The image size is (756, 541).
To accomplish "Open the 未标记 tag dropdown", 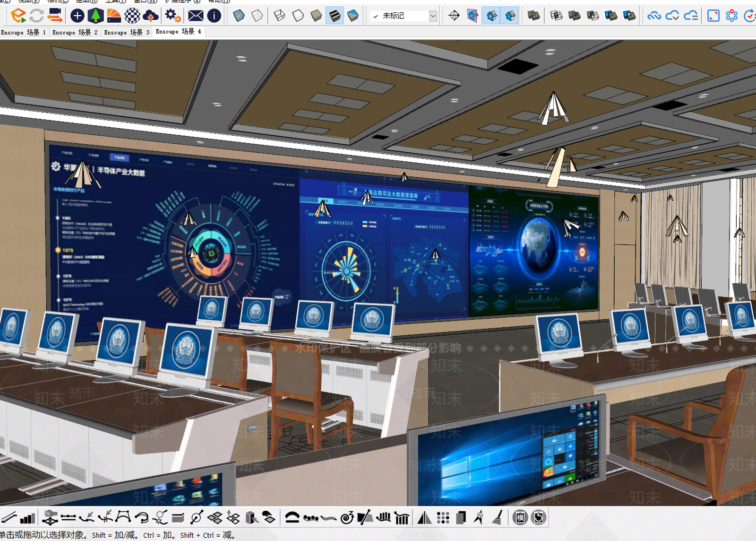I will coord(404,16).
